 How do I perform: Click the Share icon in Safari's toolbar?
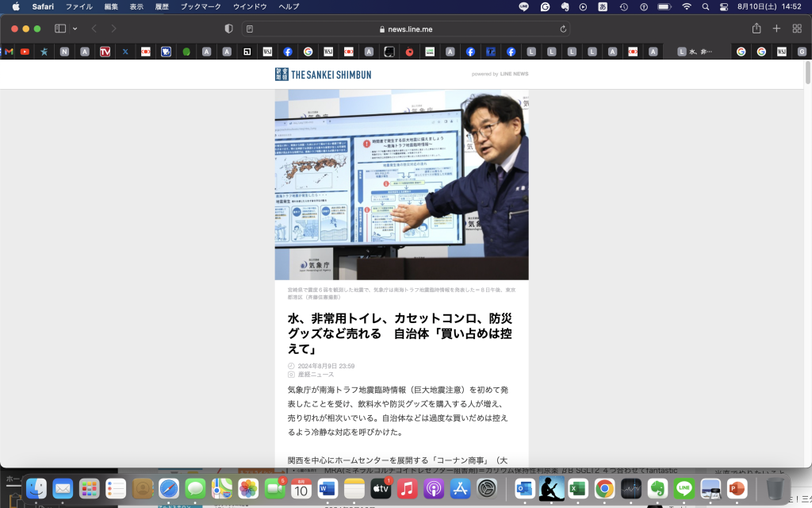click(755, 27)
